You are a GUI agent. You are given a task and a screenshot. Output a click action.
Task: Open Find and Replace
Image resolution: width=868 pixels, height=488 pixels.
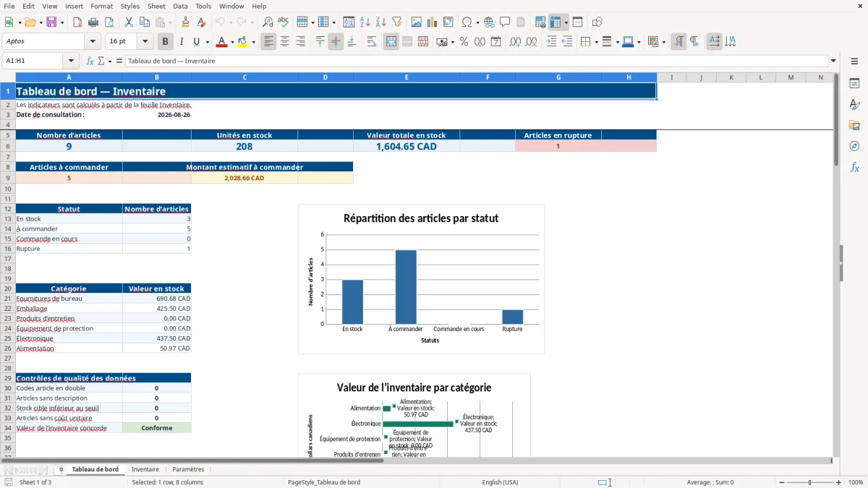click(x=268, y=22)
